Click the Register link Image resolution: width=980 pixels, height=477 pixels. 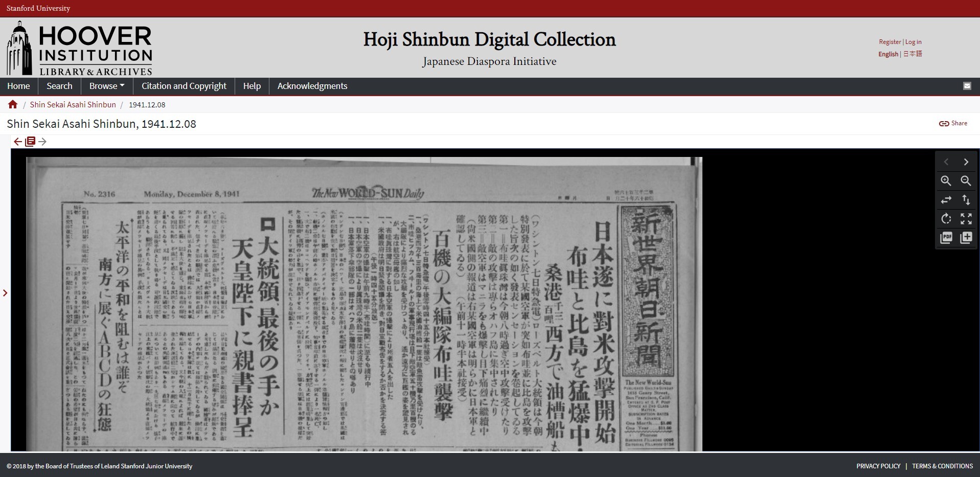(890, 42)
